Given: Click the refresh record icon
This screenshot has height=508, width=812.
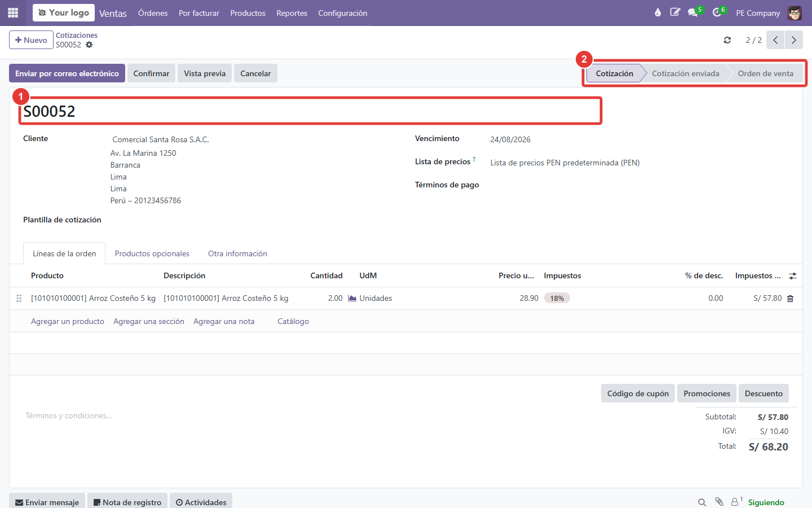Looking at the screenshot, I should [727, 40].
